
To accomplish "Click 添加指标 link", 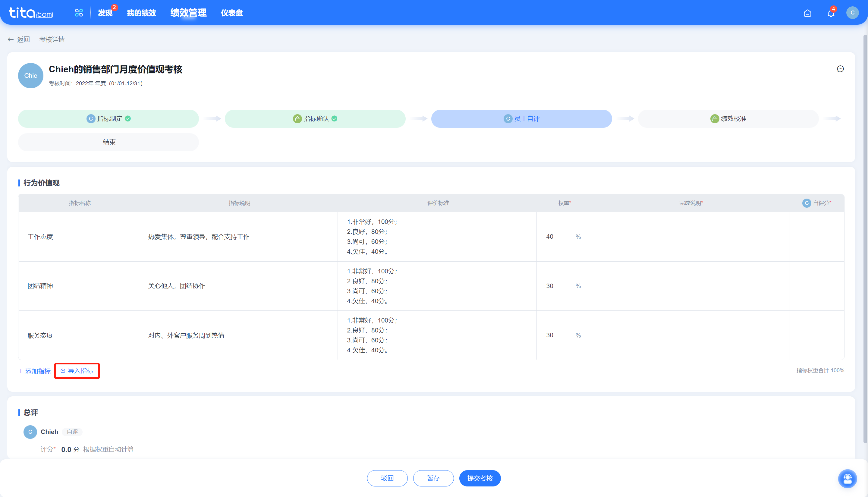I will pyautogui.click(x=34, y=371).
